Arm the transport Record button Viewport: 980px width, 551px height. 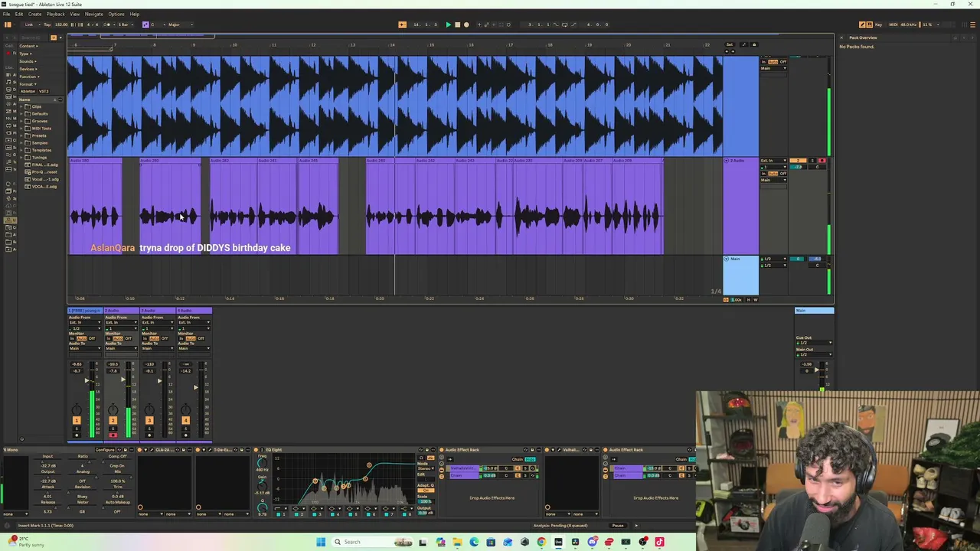point(466,24)
